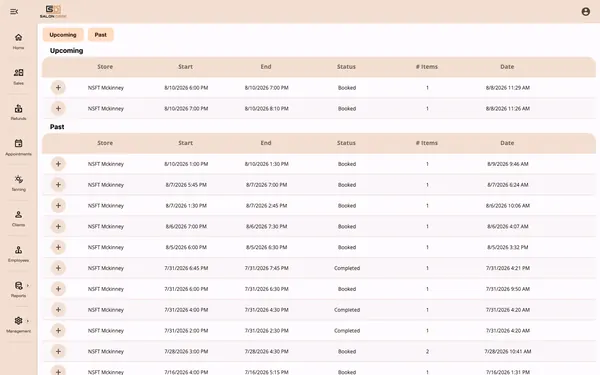Open the user account profile icon
The image size is (600, 375).
coord(585,11)
